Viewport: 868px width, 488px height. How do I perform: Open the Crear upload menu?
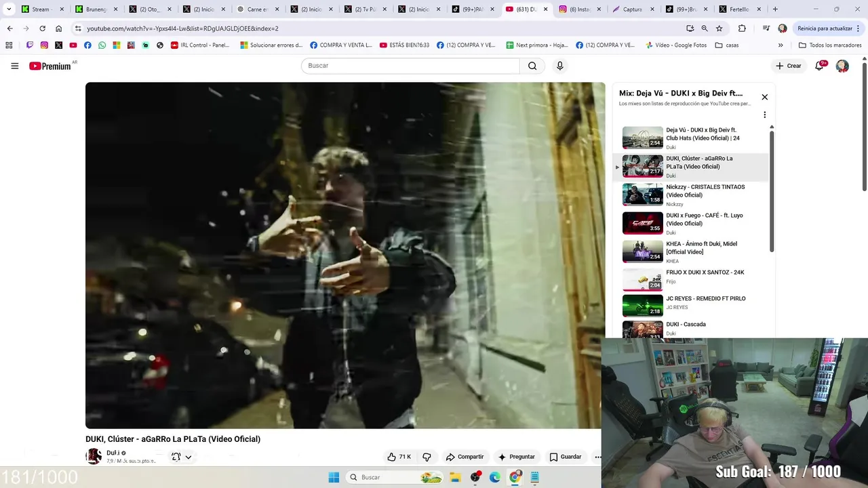[789, 66]
